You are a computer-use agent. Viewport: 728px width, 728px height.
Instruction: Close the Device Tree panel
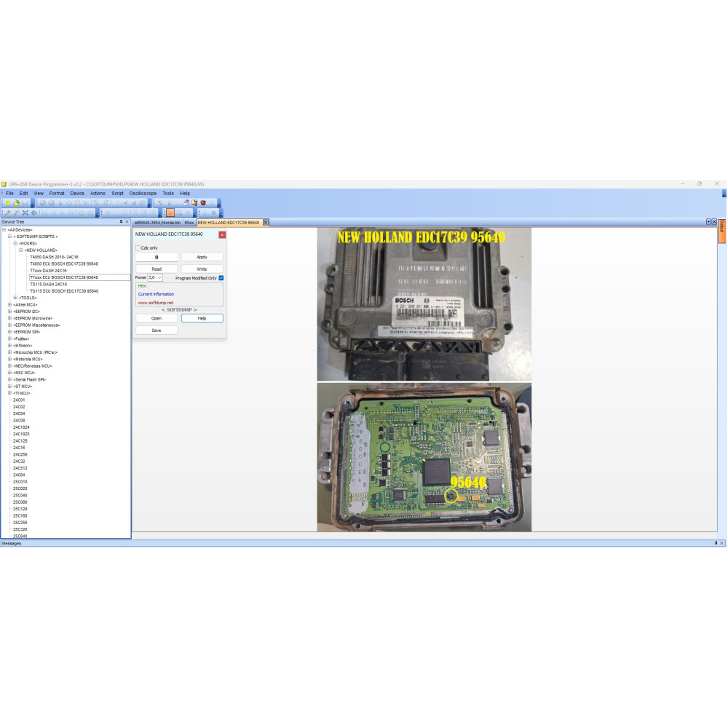pos(127,222)
